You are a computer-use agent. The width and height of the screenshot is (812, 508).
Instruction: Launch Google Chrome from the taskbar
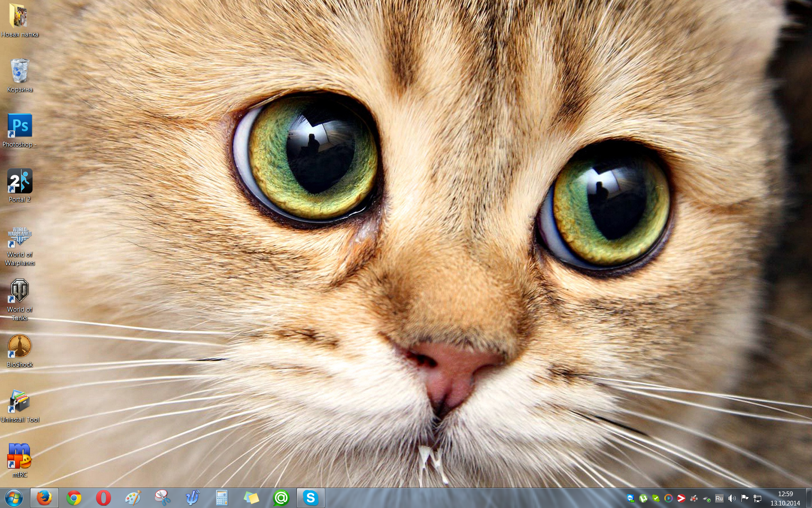74,498
